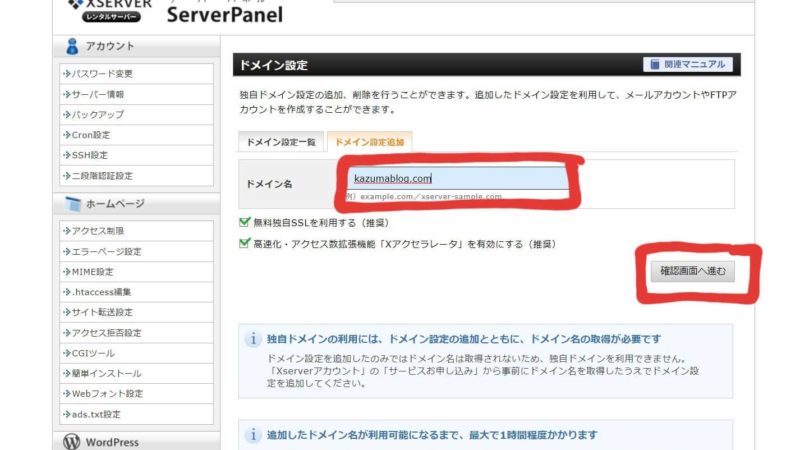Click the 関連マニュアル book icon
This screenshot has height=450, width=800.
click(655, 64)
